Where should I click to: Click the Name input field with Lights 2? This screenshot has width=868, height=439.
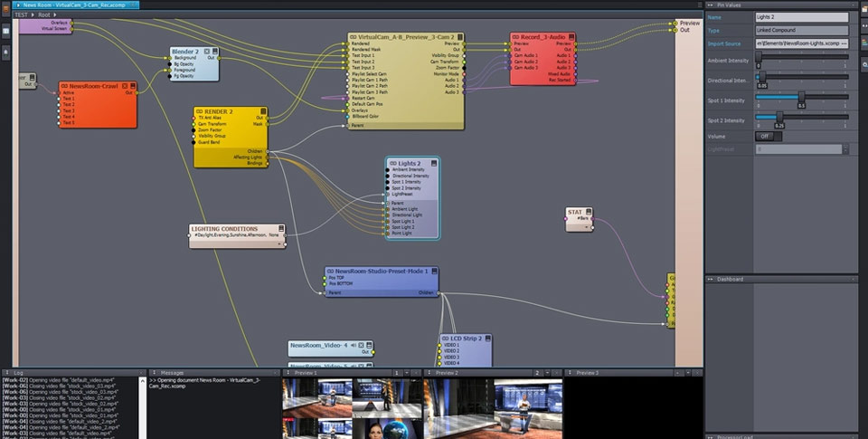coord(802,17)
